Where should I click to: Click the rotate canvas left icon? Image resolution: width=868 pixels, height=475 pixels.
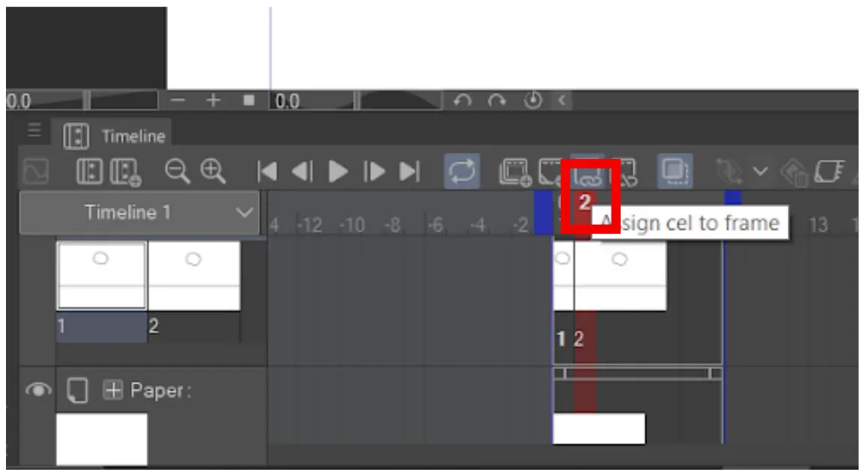coord(462,100)
